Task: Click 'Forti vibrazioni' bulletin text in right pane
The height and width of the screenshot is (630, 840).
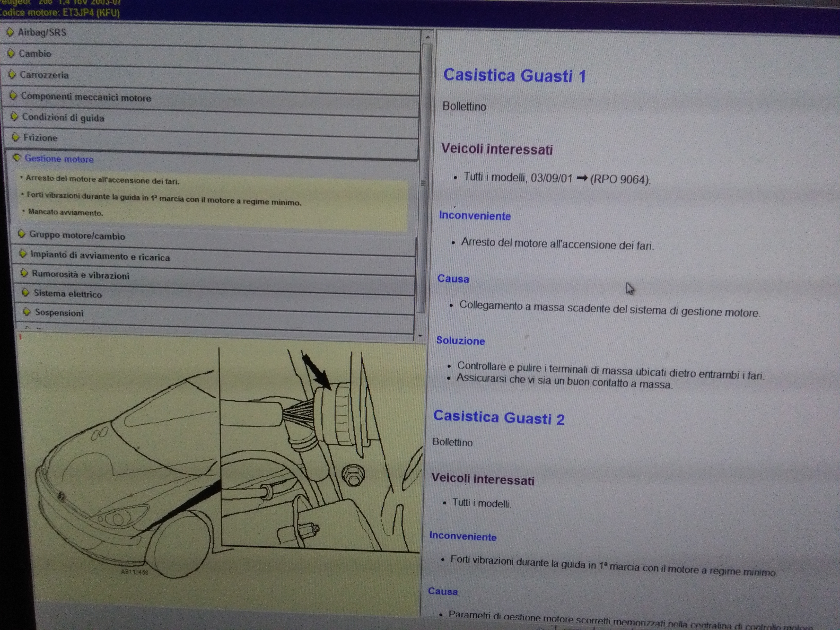Action: coord(613,566)
